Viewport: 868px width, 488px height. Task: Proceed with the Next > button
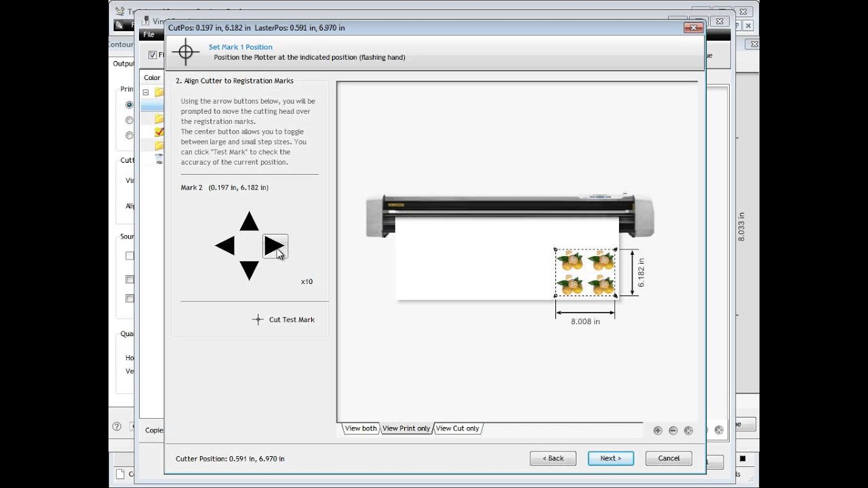click(x=610, y=458)
